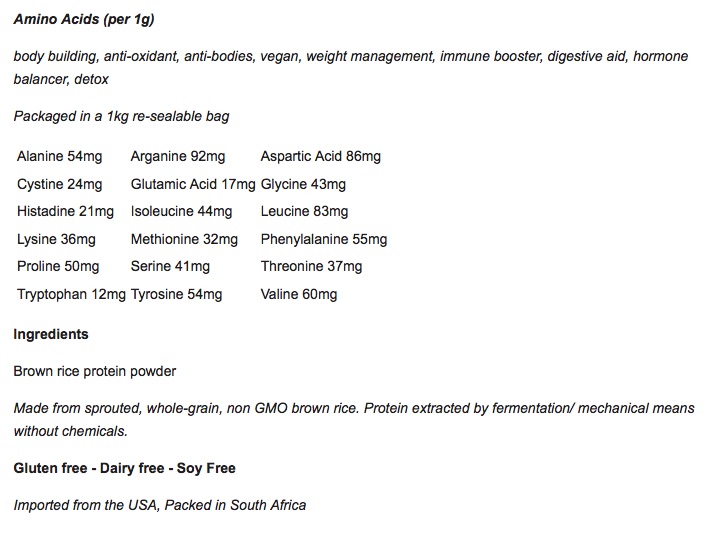The height and width of the screenshot is (538, 716).
Task: Click the Lysine 36mg entry
Action: [x=56, y=239]
